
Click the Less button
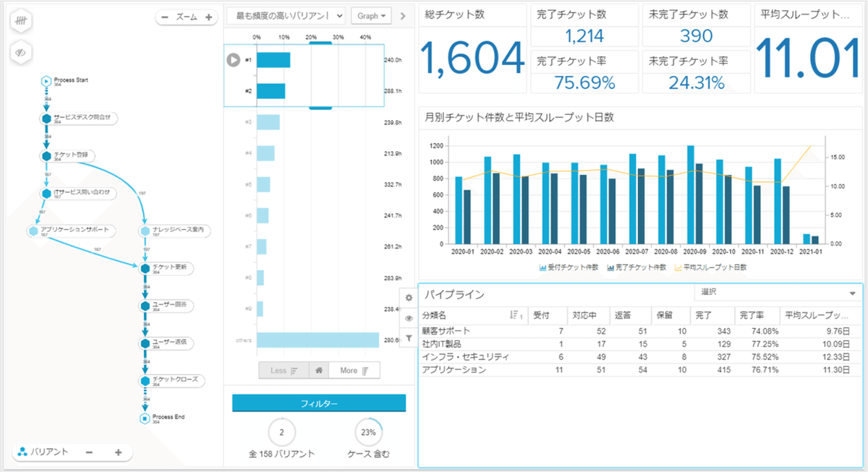point(284,371)
